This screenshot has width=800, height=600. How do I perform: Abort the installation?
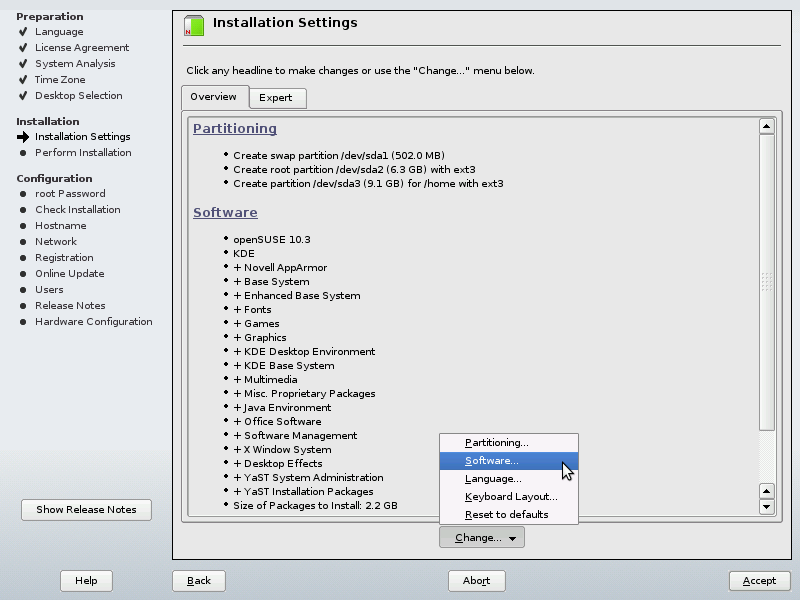(x=477, y=581)
